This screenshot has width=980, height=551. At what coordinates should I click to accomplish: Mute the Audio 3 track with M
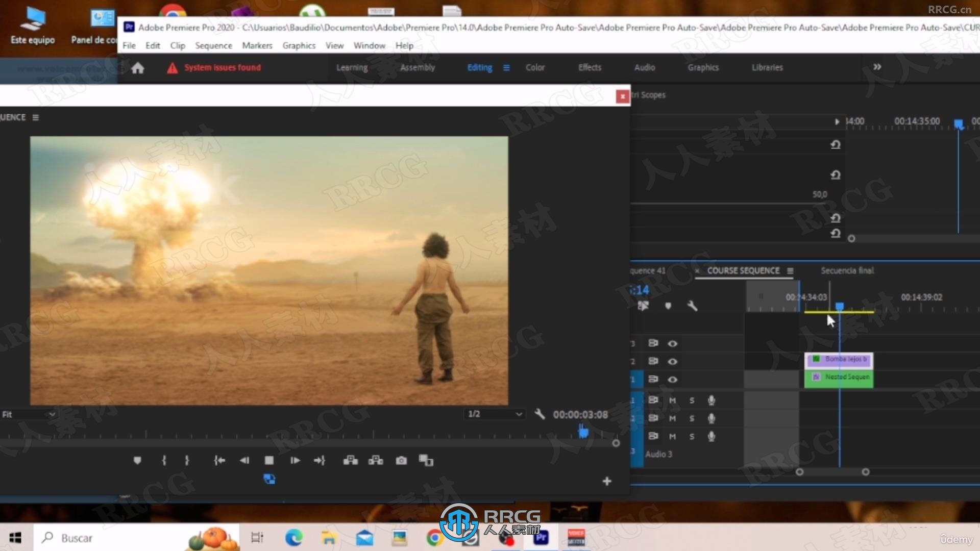[673, 437]
